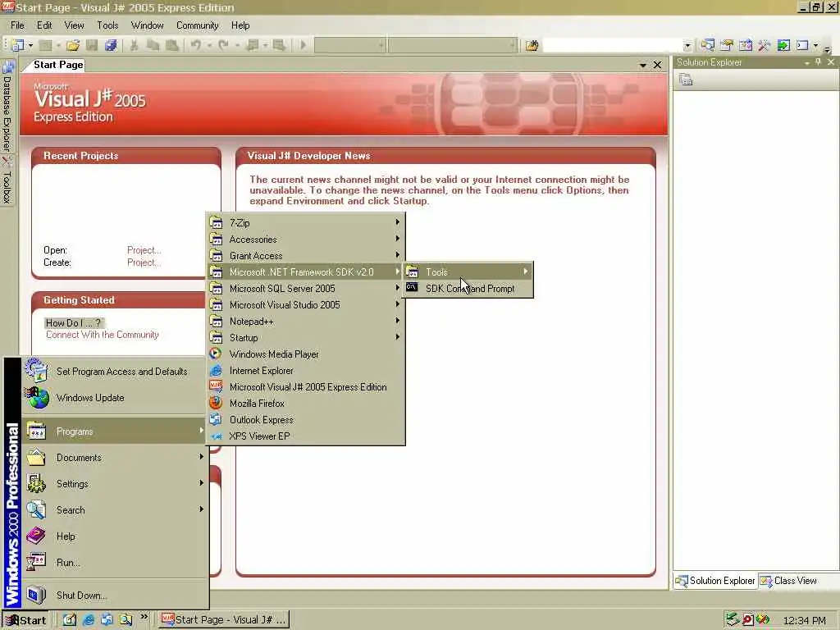Toggle the Solution Explorer auto-hide pin
Viewport: 840px width, 630px height.
(x=818, y=62)
